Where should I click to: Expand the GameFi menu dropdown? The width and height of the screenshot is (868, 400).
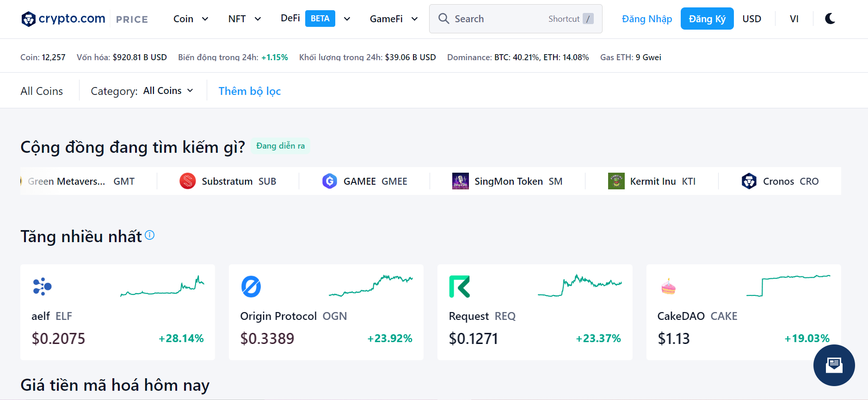pos(394,19)
